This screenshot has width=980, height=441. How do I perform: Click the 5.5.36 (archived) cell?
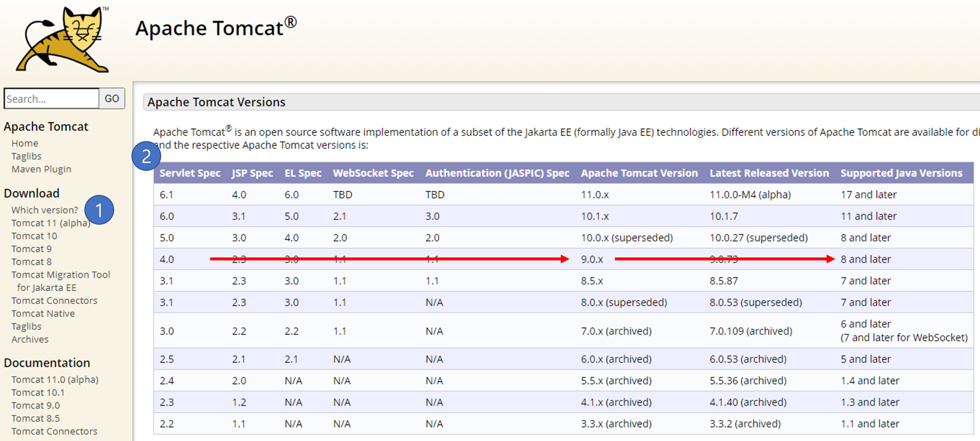(x=748, y=380)
